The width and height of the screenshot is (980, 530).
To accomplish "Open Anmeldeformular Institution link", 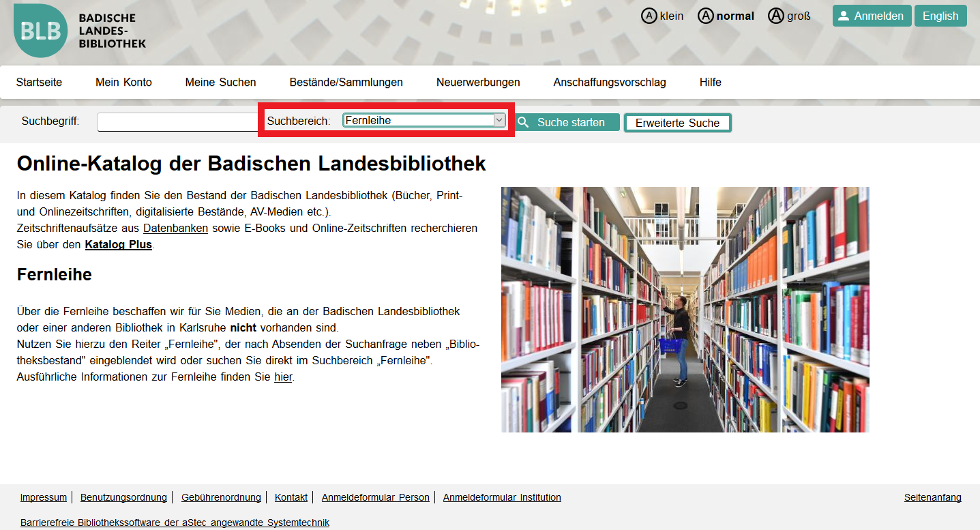I will pyautogui.click(x=502, y=497).
